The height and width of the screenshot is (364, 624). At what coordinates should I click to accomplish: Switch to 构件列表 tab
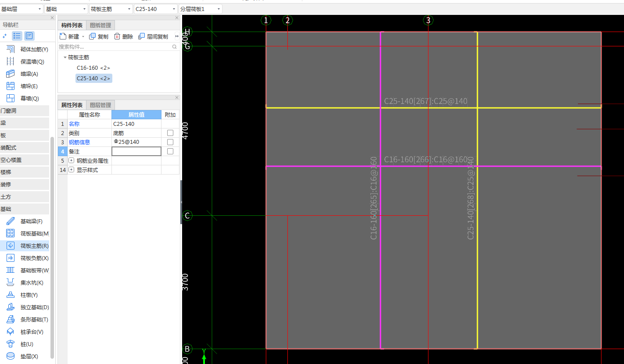pyautogui.click(x=72, y=25)
